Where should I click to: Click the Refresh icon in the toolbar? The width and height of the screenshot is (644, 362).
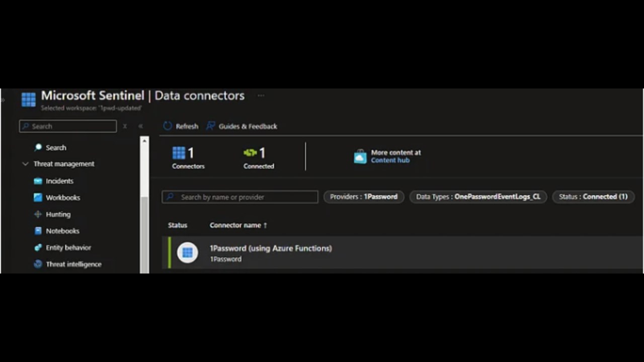point(168,126)
